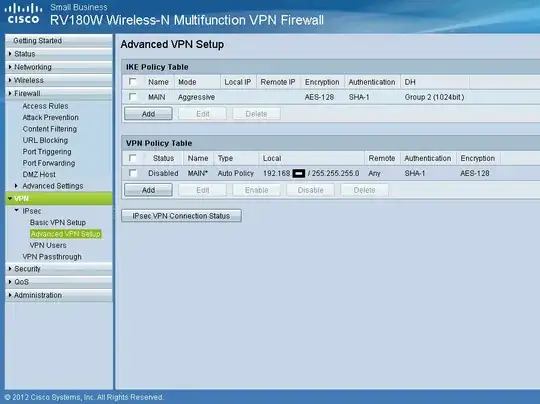The height and width of the screenshot is (404, 540).
Task: Open VPN Users page
Action: pos(48,245)
